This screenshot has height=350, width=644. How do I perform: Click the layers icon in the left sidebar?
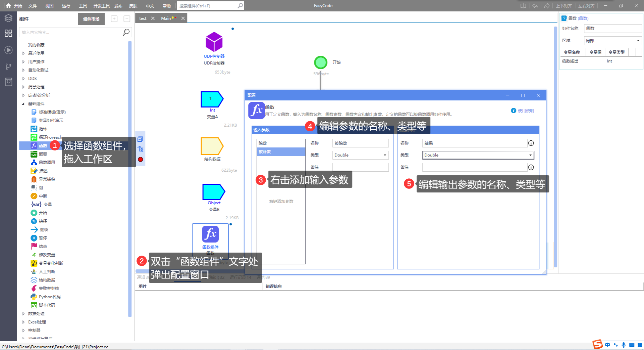pyautogui.click(x=8, y=18)
